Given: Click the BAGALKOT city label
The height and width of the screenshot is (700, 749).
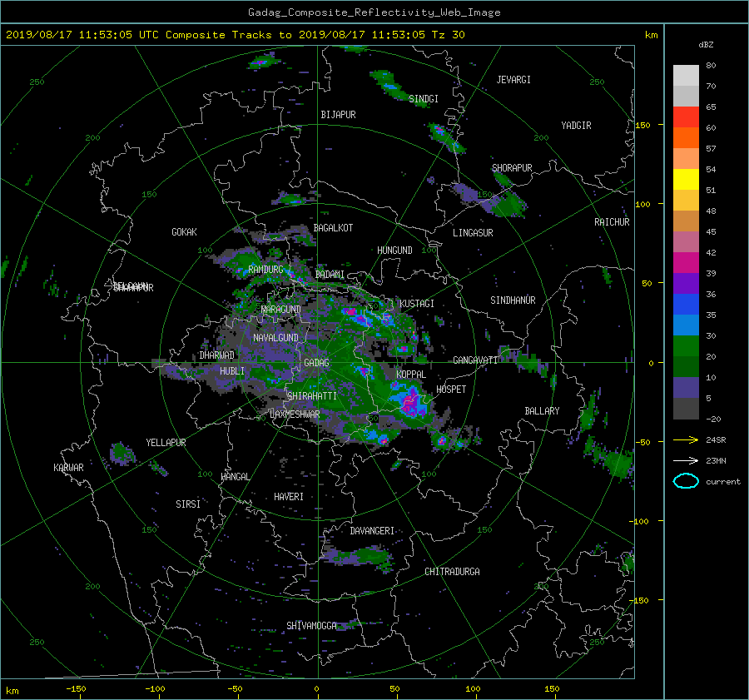Looking at the screenshot, I should [333, 228].
